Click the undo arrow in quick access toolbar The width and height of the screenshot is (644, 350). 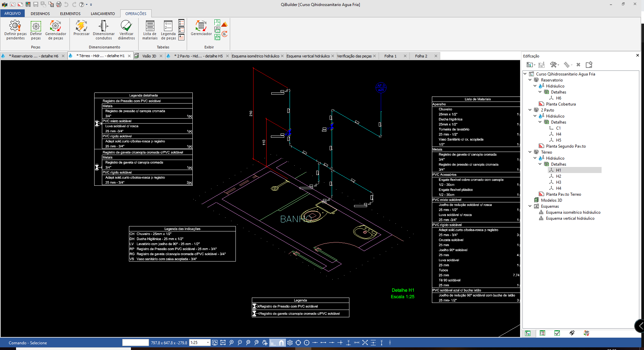click(x=66, y=4)
